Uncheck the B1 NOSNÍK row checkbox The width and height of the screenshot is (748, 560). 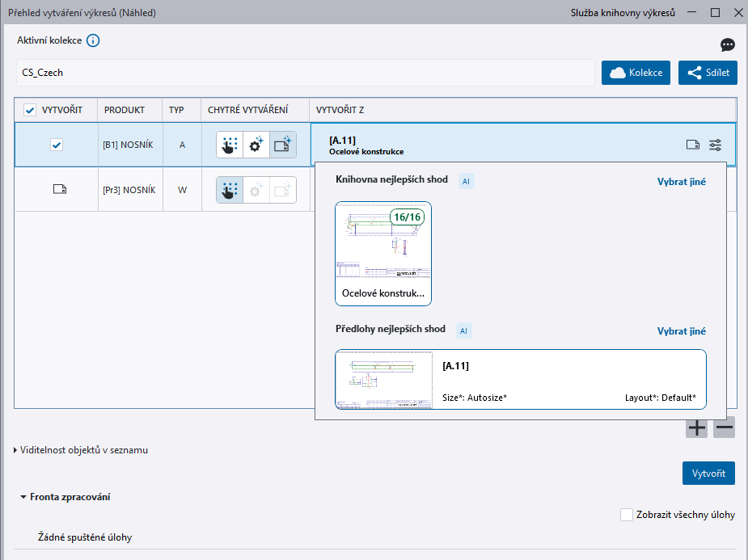point(57,145)
